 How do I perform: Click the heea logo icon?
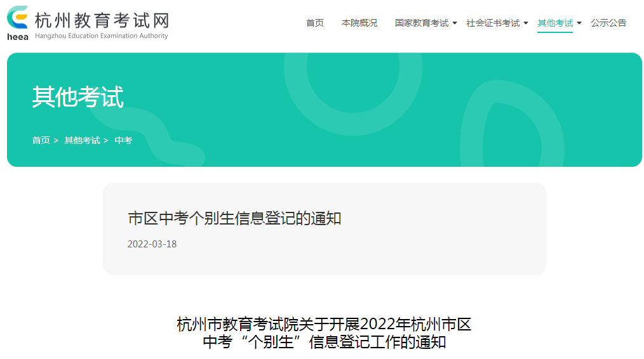(x=18, y=23)
